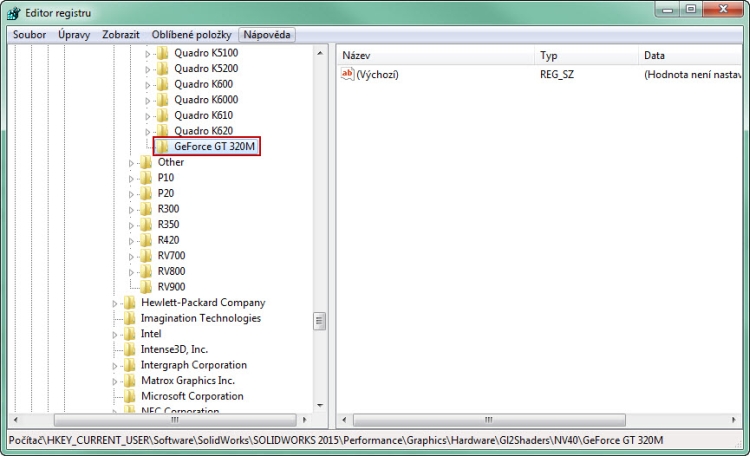Screen dimensions: 750x456
Task: Click the R300 folder icon
Action: click(146, 209)
